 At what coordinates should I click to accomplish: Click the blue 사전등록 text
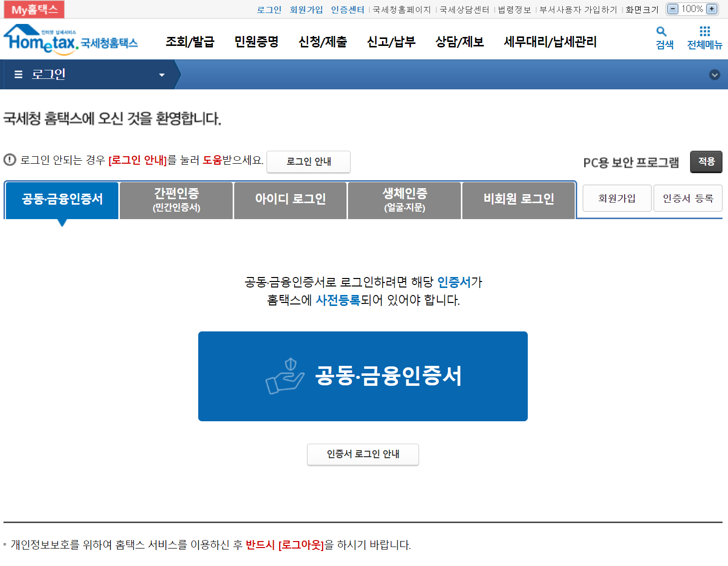pos(338,300)
